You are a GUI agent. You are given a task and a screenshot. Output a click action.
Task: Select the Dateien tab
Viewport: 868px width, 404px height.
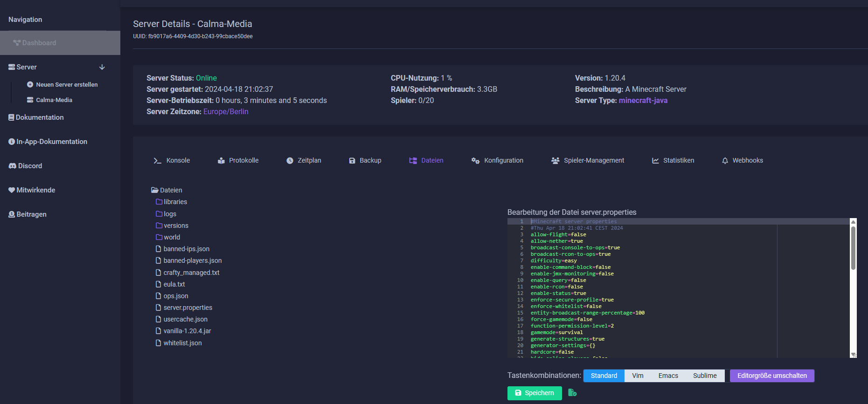click(426, 160)
